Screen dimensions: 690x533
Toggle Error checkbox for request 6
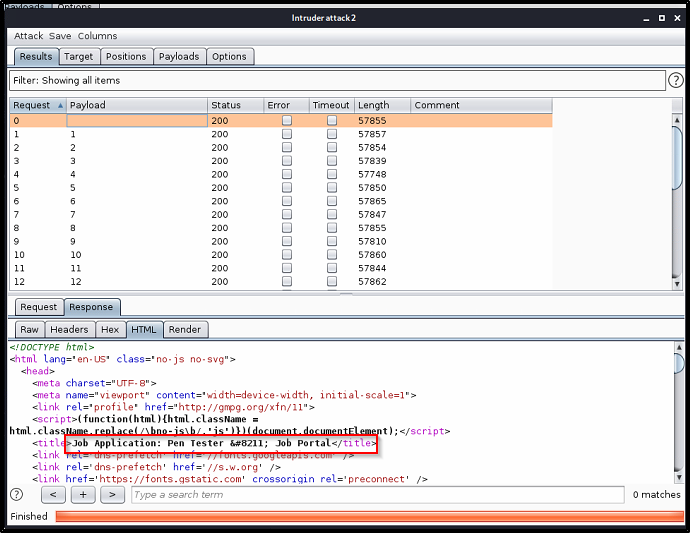point(287,201)
